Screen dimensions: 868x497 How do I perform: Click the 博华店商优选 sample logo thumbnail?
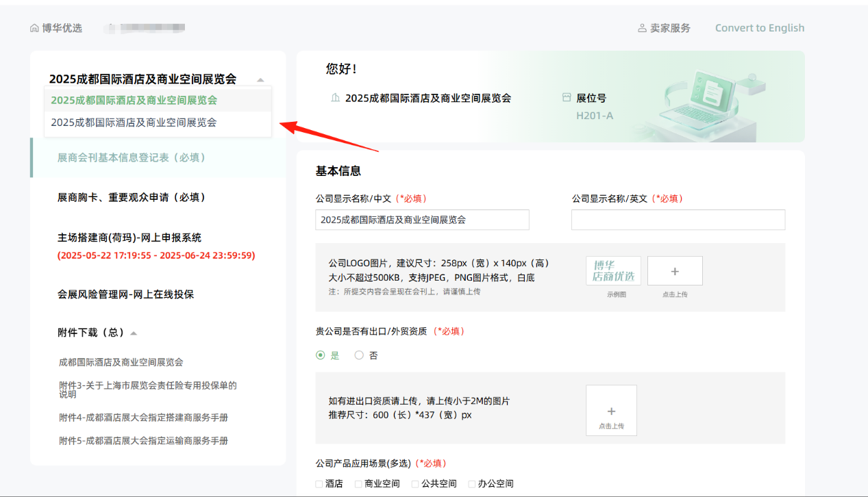pos(613,271)
